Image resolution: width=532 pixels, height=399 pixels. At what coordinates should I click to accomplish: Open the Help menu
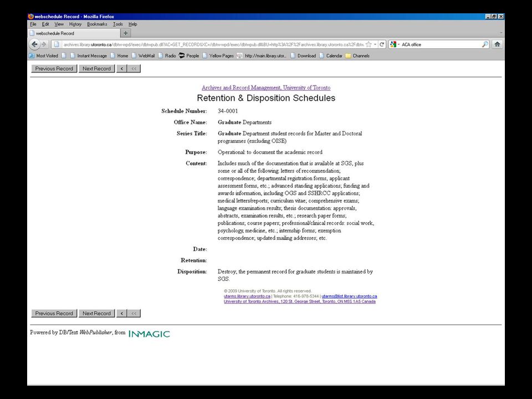(x=132, y=24)
